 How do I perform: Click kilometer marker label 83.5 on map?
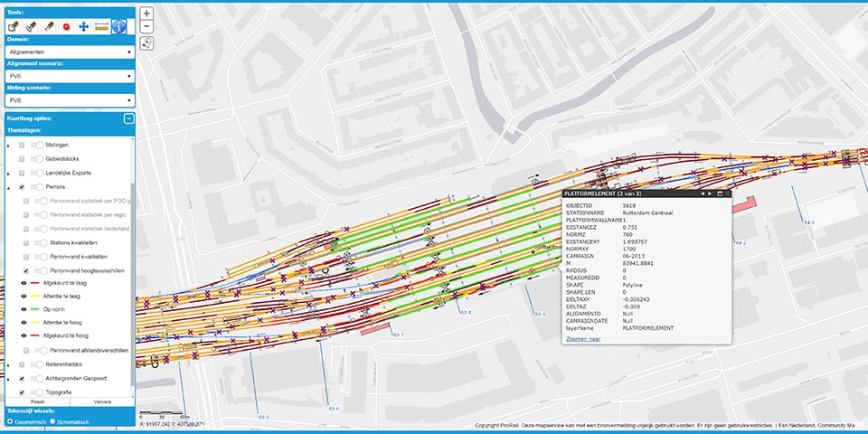263,417
